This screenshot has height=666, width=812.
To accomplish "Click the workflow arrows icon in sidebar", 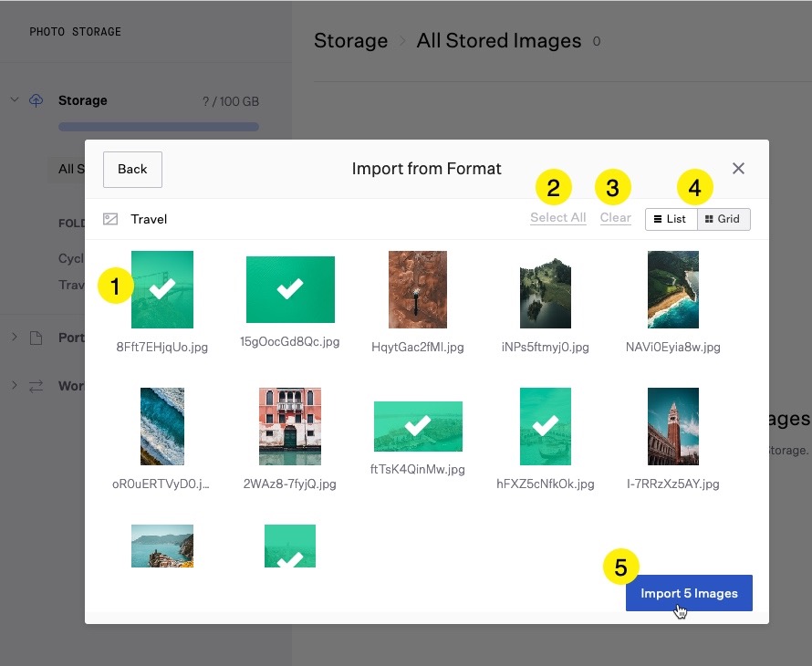I will (x=36, y=386).
